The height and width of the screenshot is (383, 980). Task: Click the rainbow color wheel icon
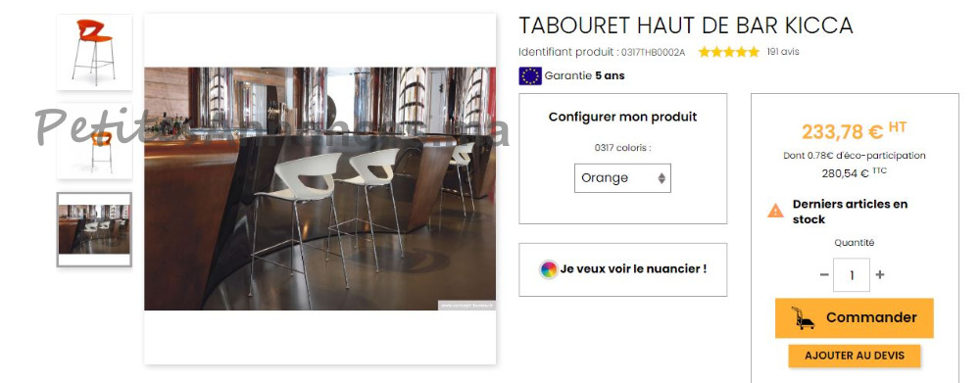pyautogui.click(x=548, y=269)
